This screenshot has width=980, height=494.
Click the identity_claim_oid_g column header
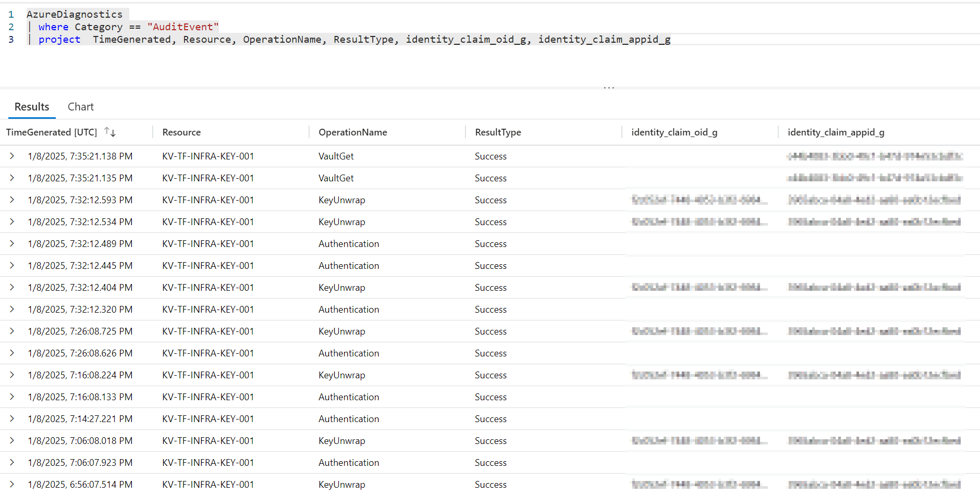674,132
